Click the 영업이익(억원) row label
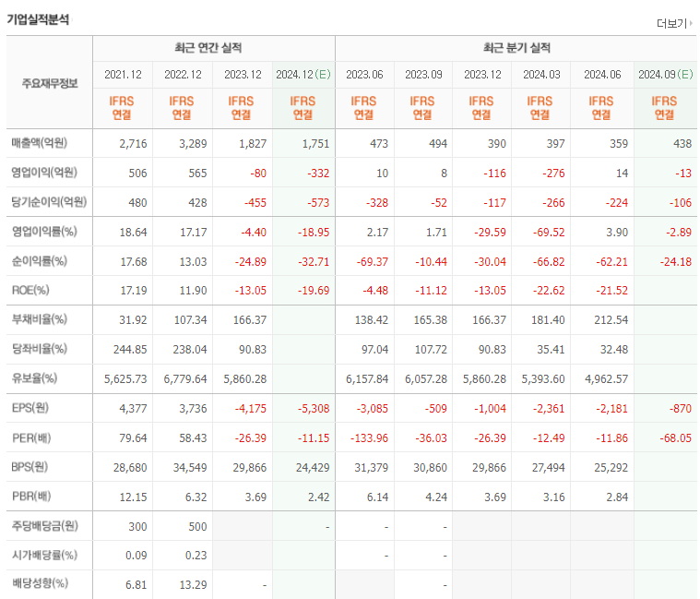The width and height of the screenshot is (700, 599). pyautogui.click(x=44, y=173)
